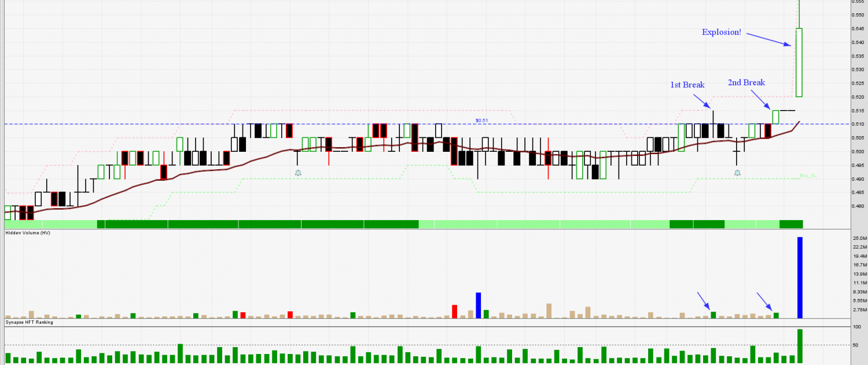
Task: Click the tall green explosion candlestick
Action: coord(799,62)
